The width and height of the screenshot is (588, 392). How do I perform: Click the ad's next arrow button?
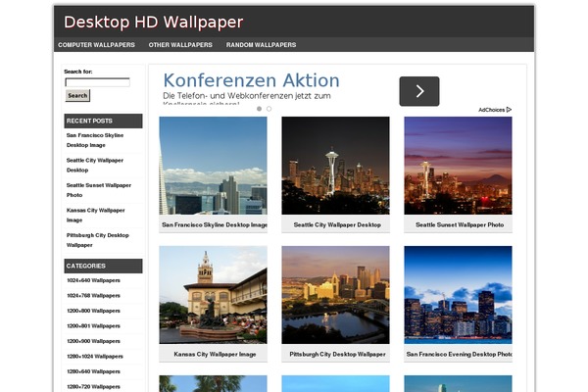click(x=419, y=91)
